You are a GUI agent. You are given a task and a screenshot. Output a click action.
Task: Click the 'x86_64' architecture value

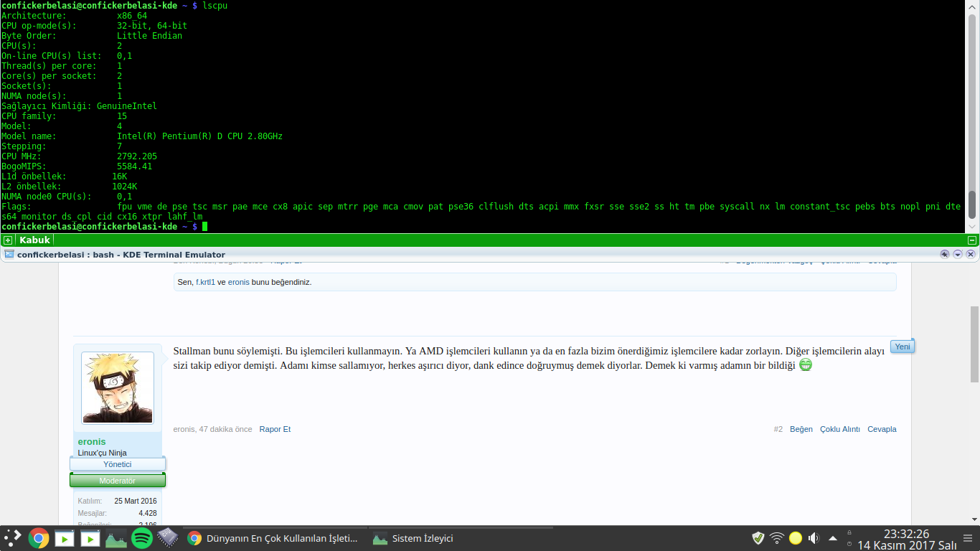click(132, 15)
